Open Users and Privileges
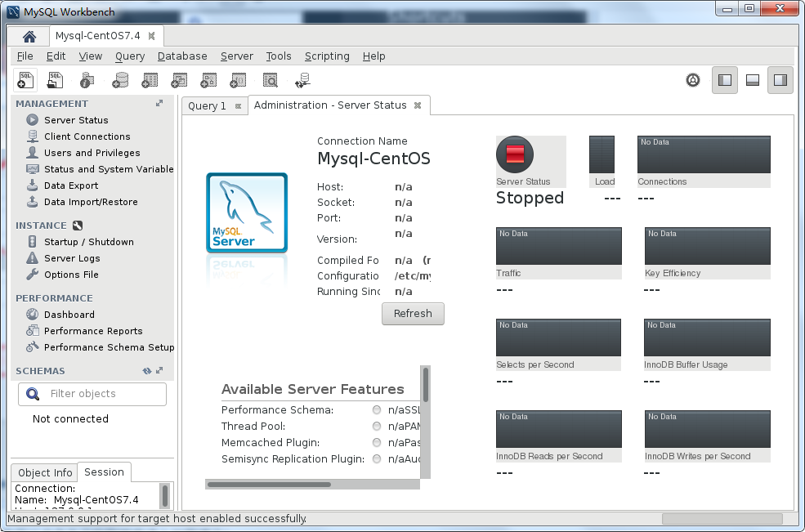 coord(83,153)
